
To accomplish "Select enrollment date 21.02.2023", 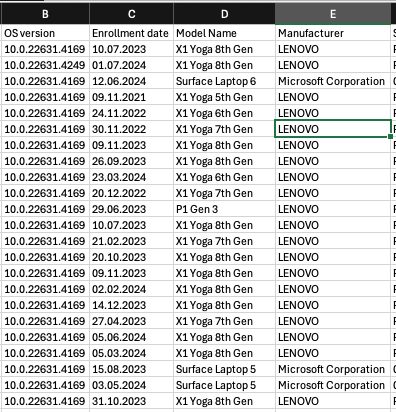I will coord(132,241).
